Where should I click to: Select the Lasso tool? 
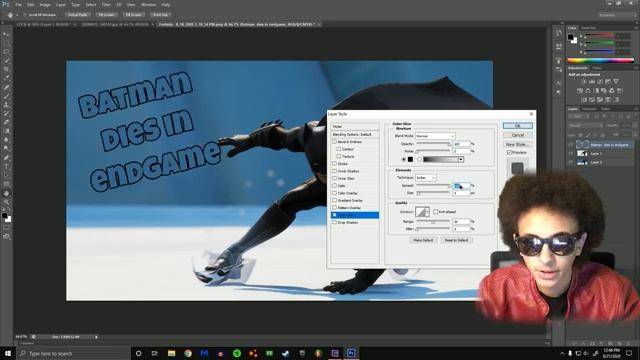tap(6, 51)
